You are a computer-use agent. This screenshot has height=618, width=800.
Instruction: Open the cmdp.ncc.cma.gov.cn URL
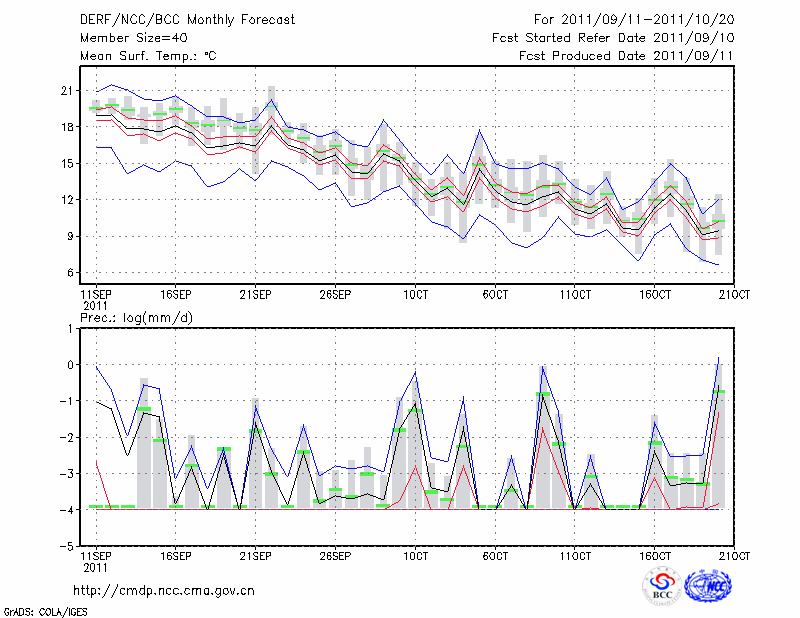click(164, 591)
